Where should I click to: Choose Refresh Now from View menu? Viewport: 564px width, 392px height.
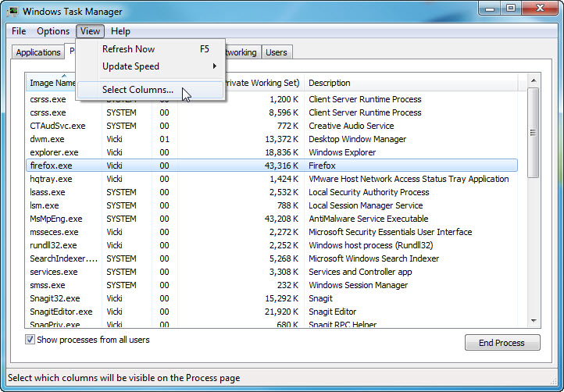[x=151, y=49]
